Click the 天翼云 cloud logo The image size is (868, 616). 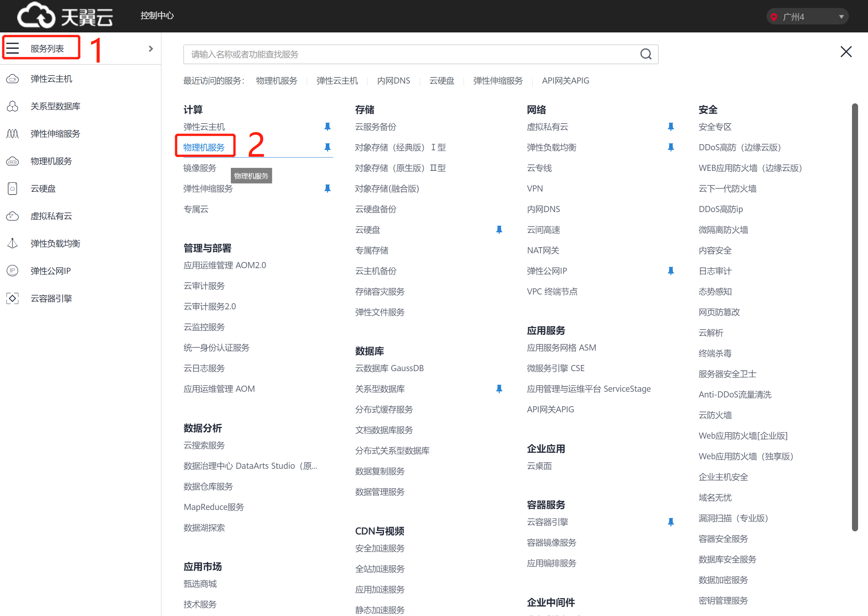(x=65, y=16)
